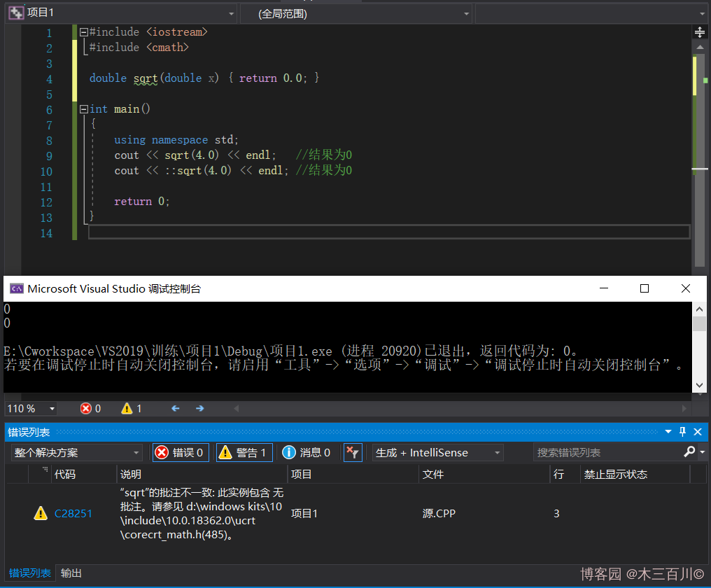711x588 pixels.
Task: Switch to the 输出 tab
Action: click(71, 573)
